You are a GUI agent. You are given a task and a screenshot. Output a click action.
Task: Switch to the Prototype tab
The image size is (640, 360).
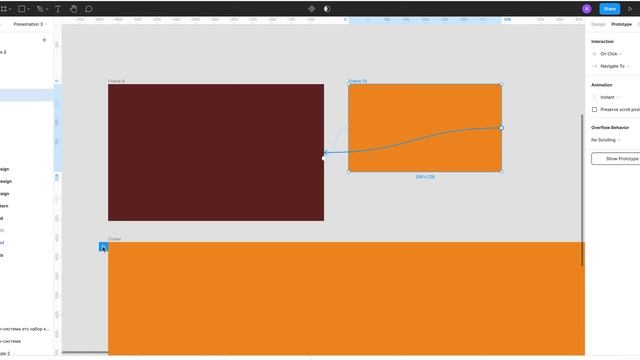coord(621,24)
